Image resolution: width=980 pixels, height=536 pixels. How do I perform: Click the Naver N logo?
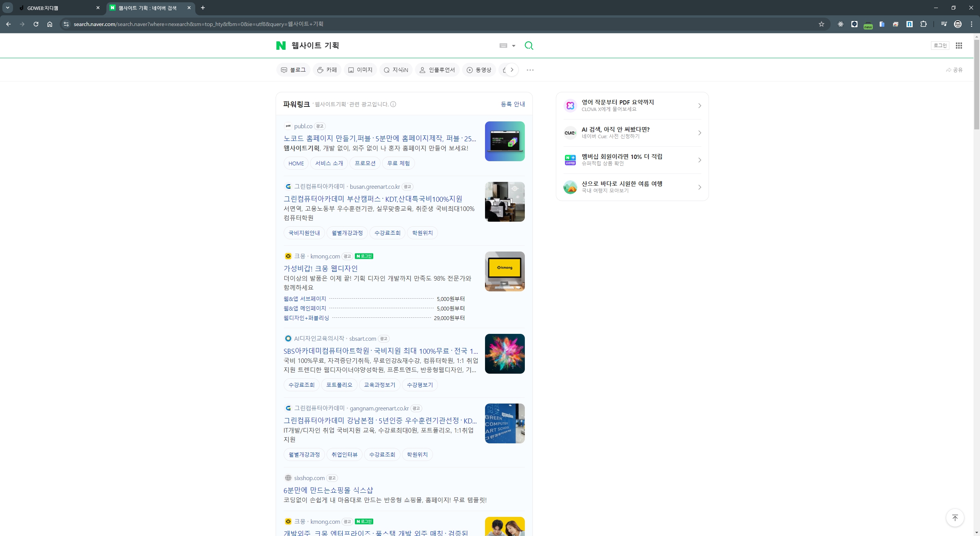coord(281,46)
